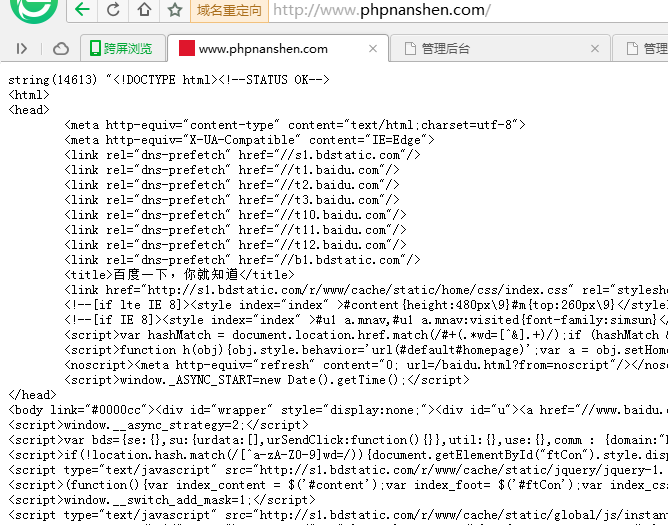Click the '//s1.bdstatic.com' dns-prefetch line

[242, 155]
